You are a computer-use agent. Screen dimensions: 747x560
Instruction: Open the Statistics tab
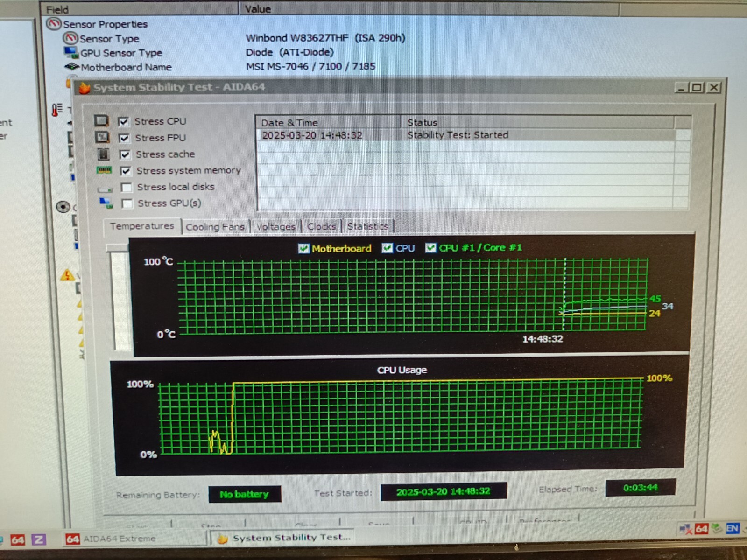coord(367,226)
